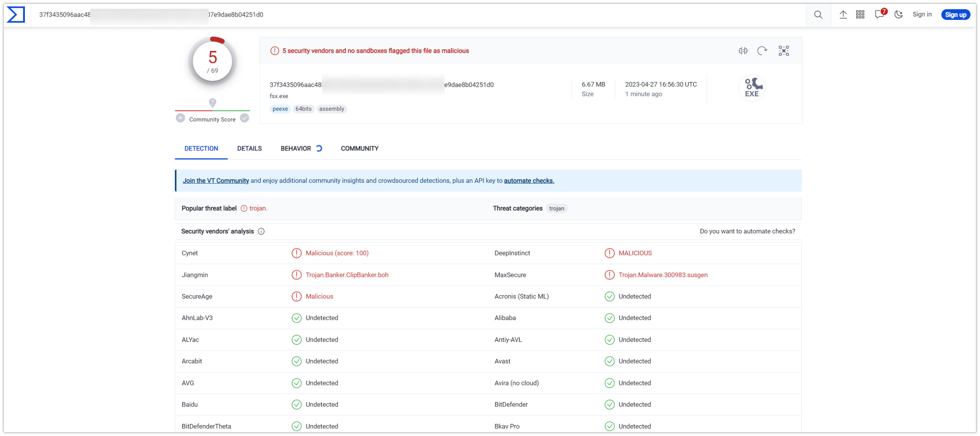
Task: Click the Avira (no cloud) vendor name
Action: click(x=516, y=383)
